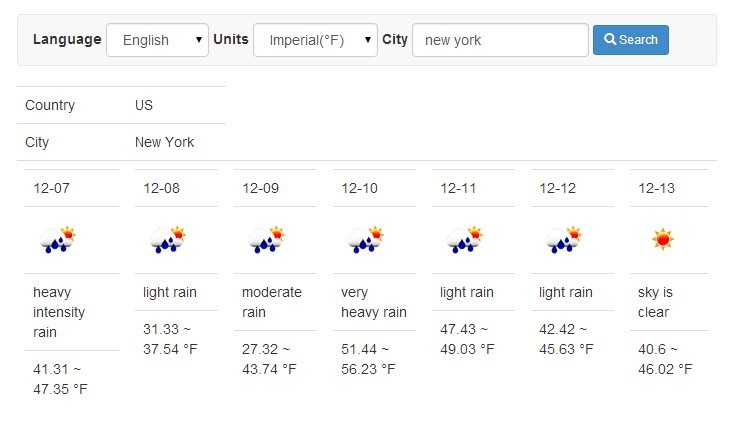Screen dimensions: 738x432
Task: Click the New York city value
Action: (x=164, y=142)
